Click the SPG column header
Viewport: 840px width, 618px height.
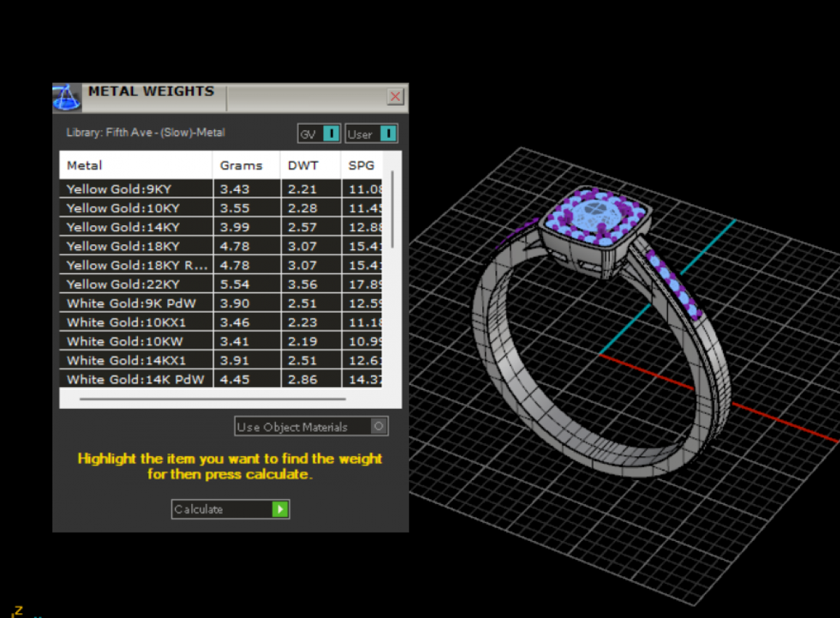(361, 166)
